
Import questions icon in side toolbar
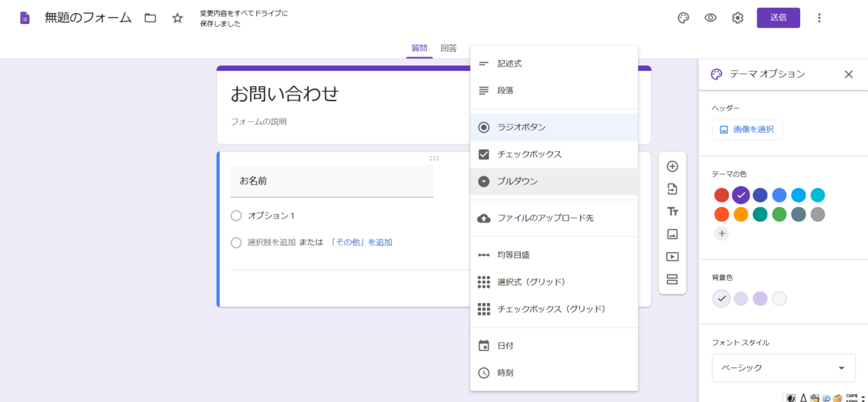point(672,189)
